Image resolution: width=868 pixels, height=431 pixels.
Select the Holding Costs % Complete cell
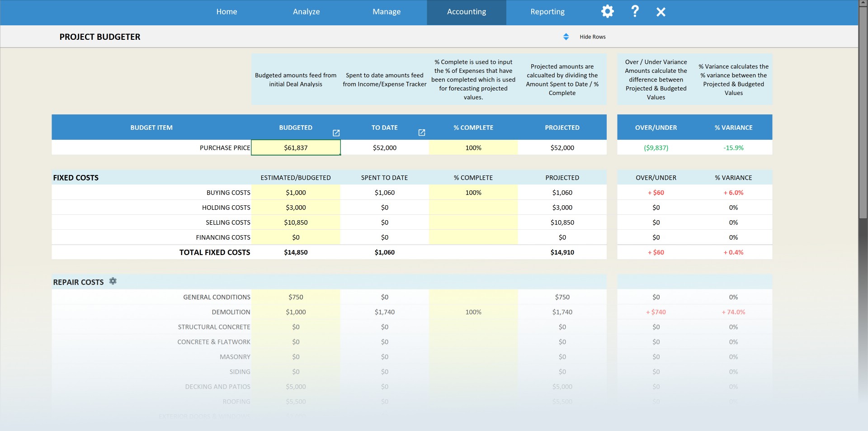pyautogui.click(x=473, y=207)
